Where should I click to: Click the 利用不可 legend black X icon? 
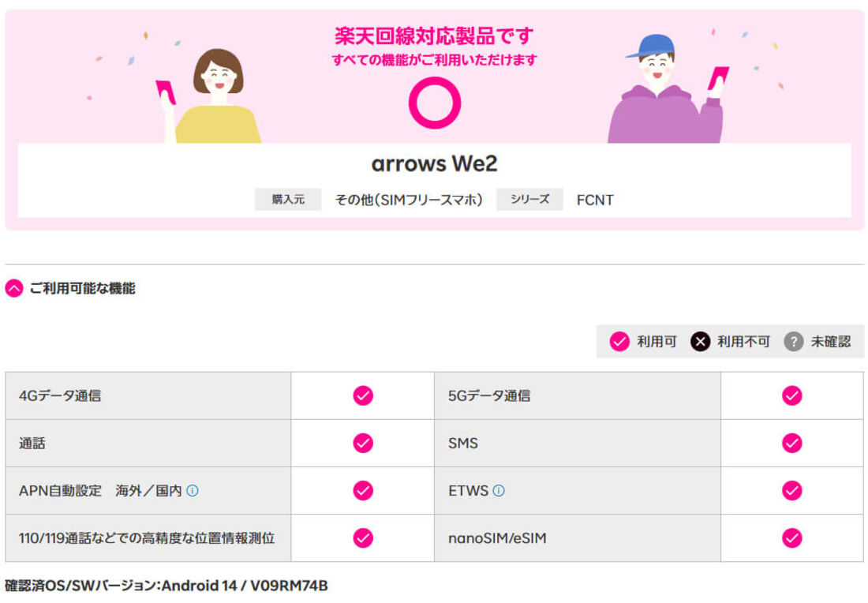pyautogui.click(x=700, y=342)
